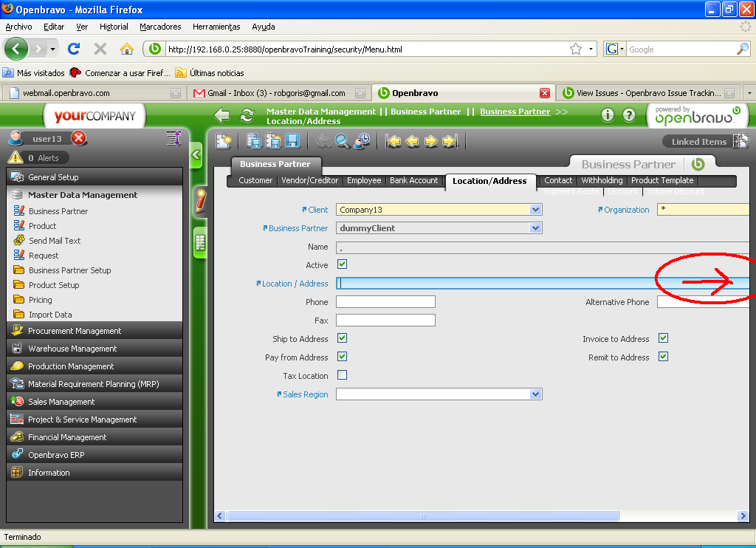Viewport: 756px width, 548px height.
Task: Log out using red X beside user13
Action: (79, 138)
